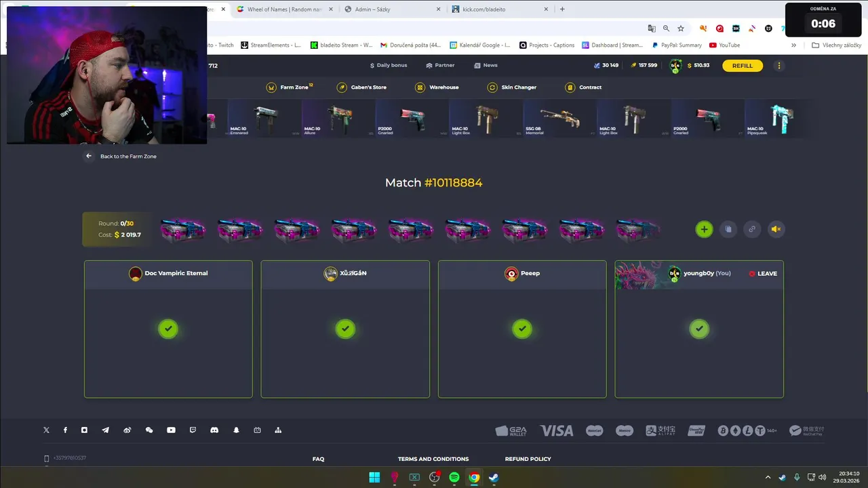868x488 pixels.
Task: Open Steam from the taskbar
Action: (x=494, y=477)
